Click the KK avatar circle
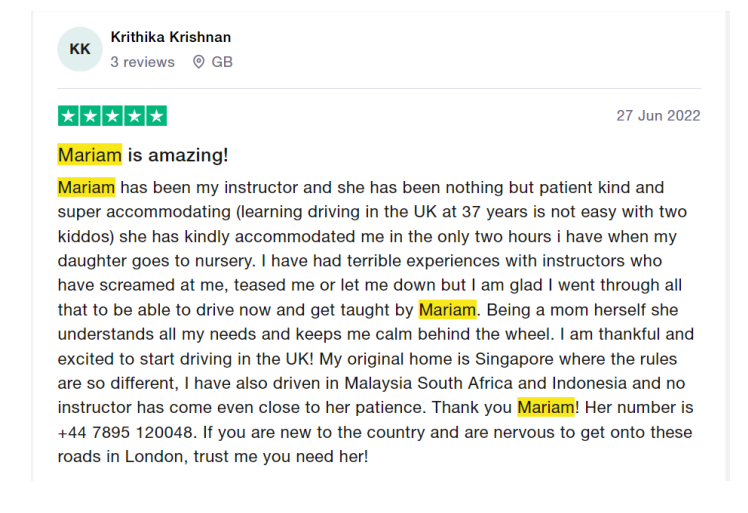Viewport: 748px width, 513px height. (x=80, y=49)
